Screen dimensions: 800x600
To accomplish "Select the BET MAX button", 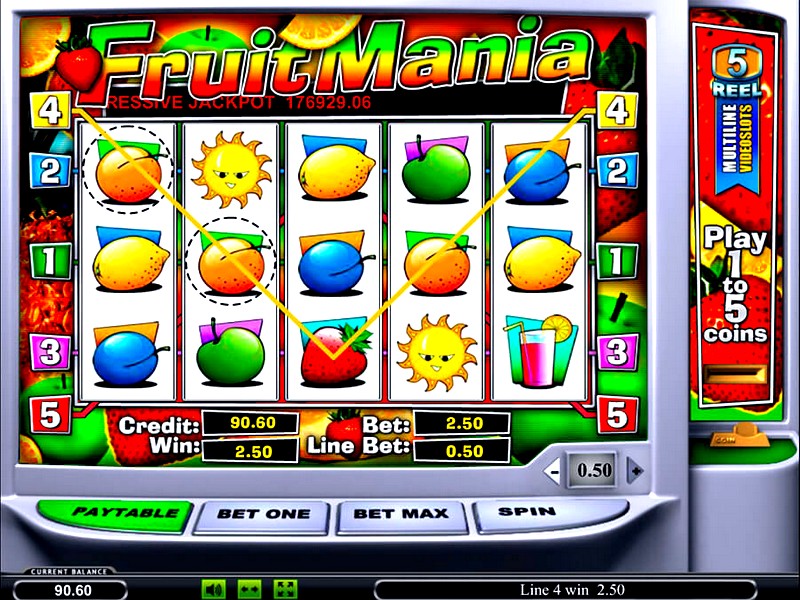I will click(x=401, y=515).
